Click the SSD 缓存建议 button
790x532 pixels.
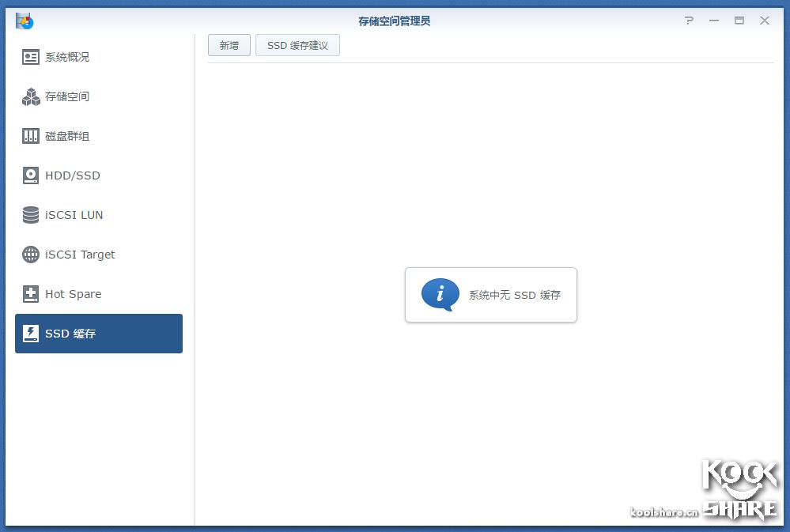click(297, 45)
